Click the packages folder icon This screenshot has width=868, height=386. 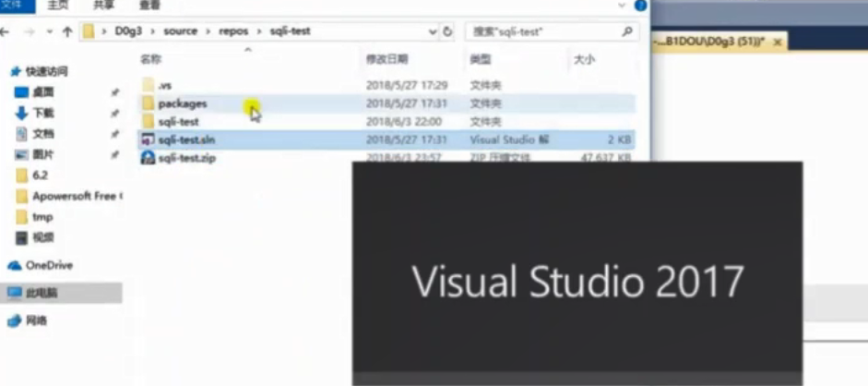(148, 103)
